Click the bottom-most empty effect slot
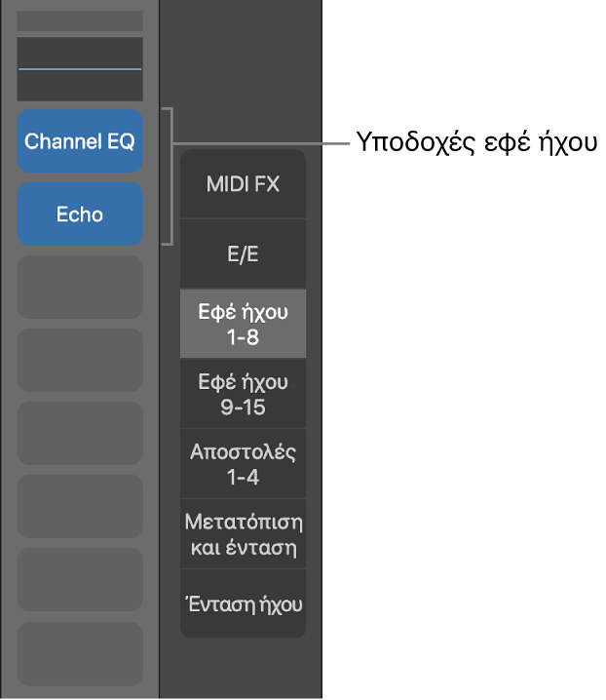Image resolution: width=606 pixels, height=700 pixels. click(80, 653)
